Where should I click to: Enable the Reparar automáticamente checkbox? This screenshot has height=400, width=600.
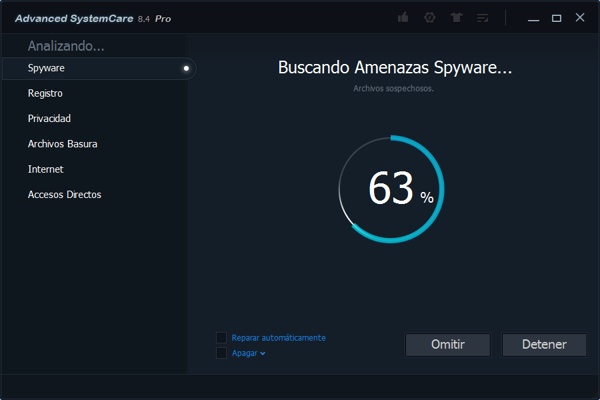[x=222, y=338]
